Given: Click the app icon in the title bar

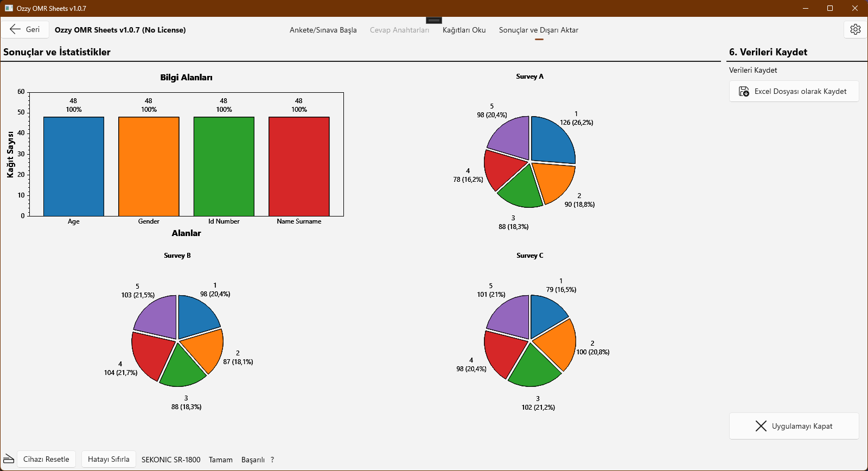Looking at the screenshot, I should pyautogui.click(x=9, y=8).
